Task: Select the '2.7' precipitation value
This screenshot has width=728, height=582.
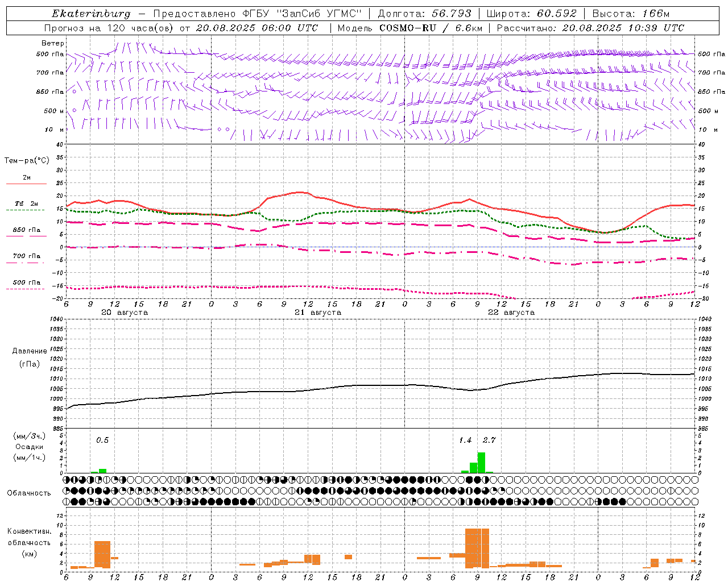Action: click(x=489, y=440)
